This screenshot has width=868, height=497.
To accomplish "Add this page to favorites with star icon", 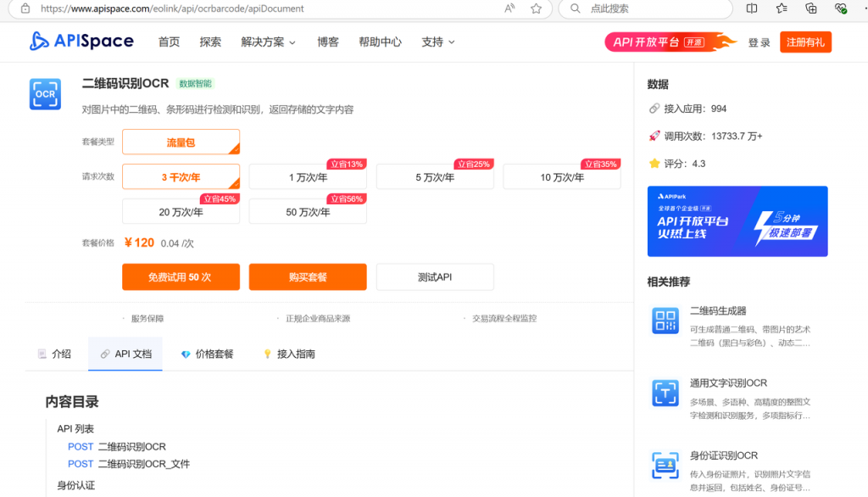I will tap(536, 8).
